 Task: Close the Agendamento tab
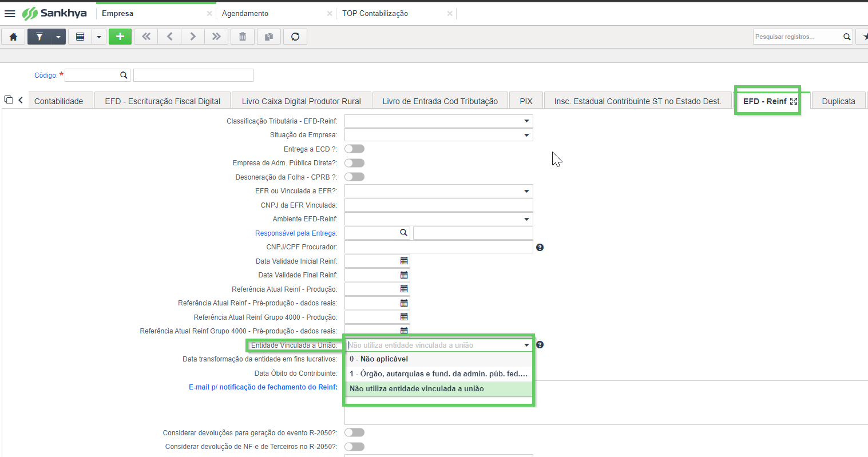tap(330, 14)
